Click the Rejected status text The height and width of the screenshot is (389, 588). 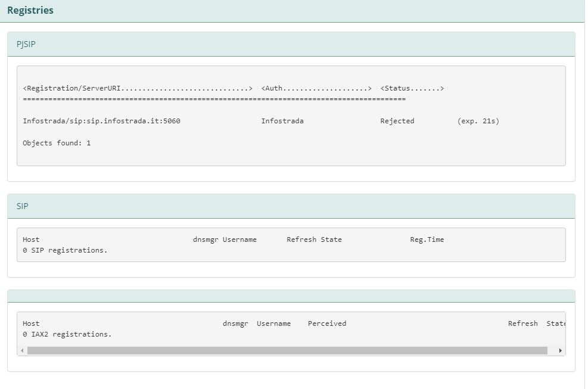[397, 121]
